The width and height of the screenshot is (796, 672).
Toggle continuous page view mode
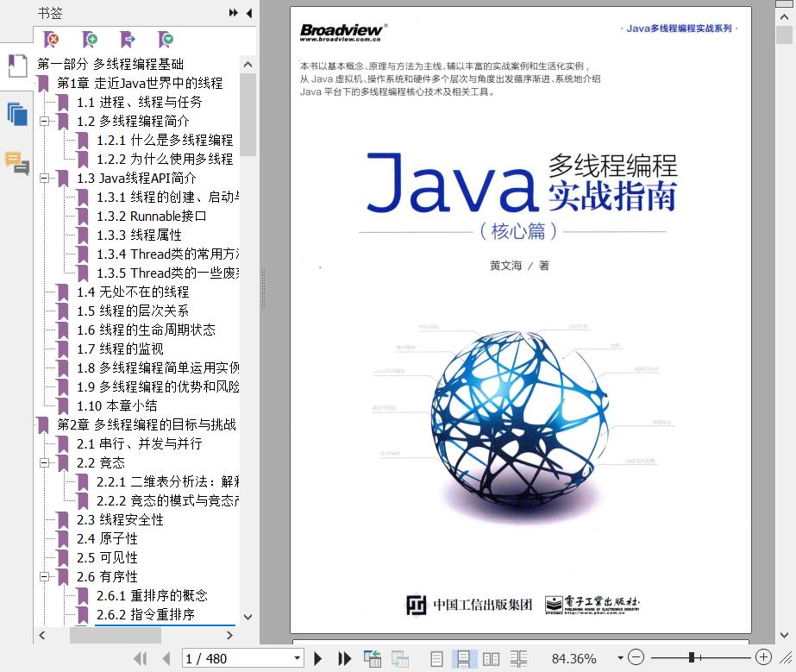tap(463, 659)
